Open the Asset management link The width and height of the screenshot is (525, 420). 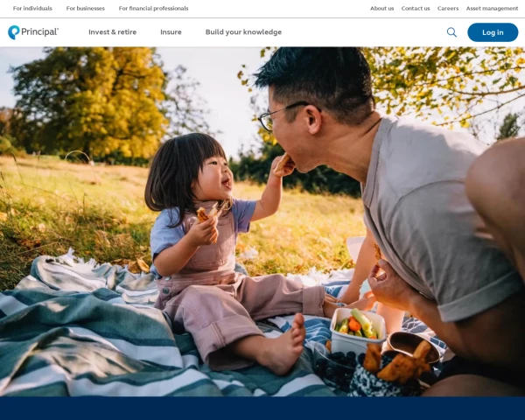[492, 9]
